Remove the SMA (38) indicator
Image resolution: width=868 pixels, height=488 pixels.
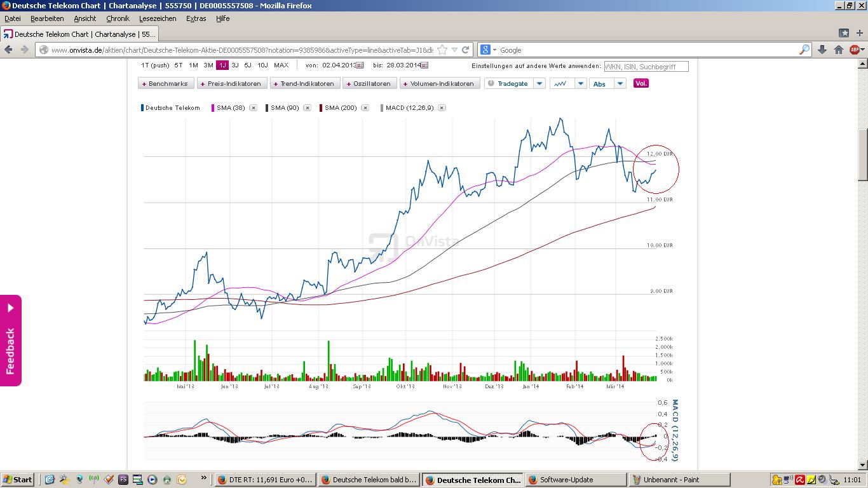coord(253,108)
